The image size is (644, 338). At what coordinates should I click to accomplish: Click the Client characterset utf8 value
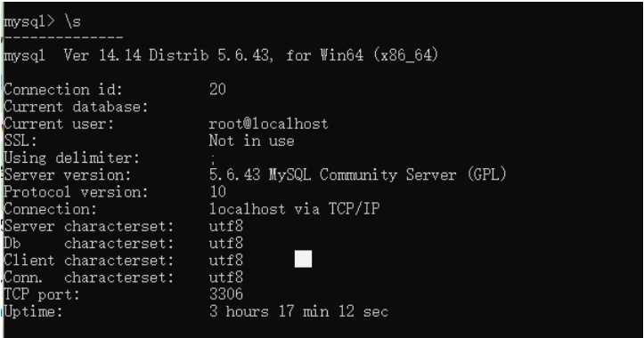(226, 260)
